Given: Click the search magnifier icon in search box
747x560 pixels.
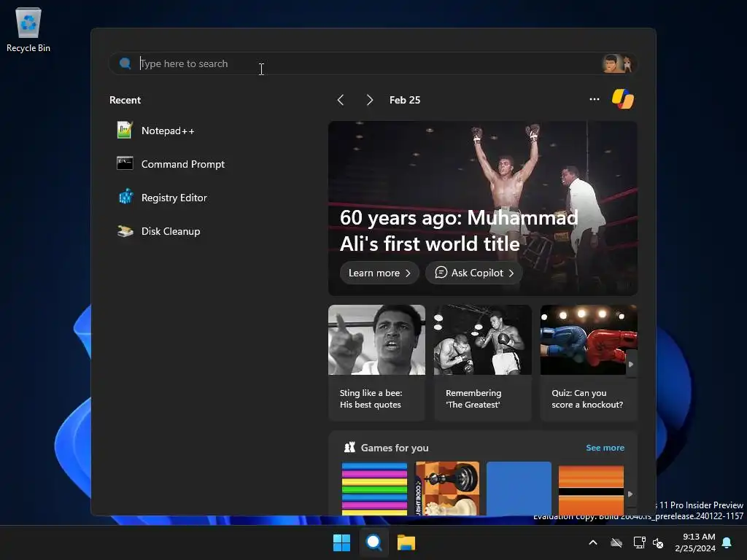Looking at the screenshot, I should (x=125, y=63).
